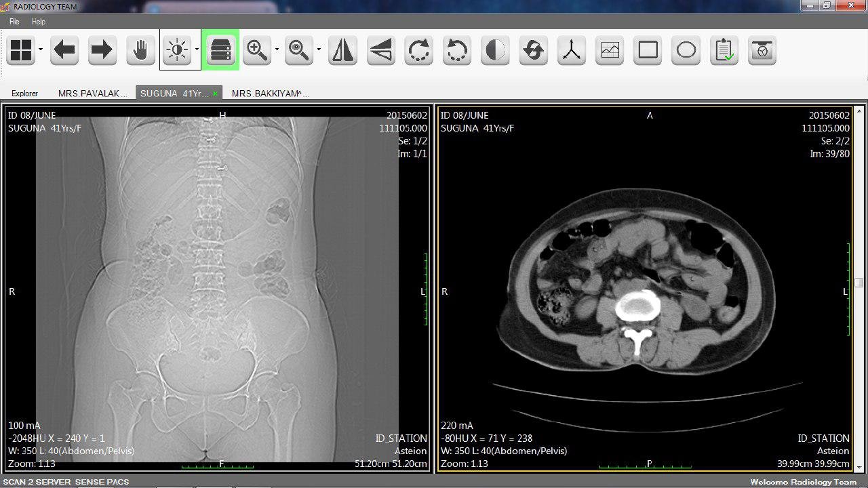Select the rectangle ROI tool
The image size is (868, 488).
648,51
